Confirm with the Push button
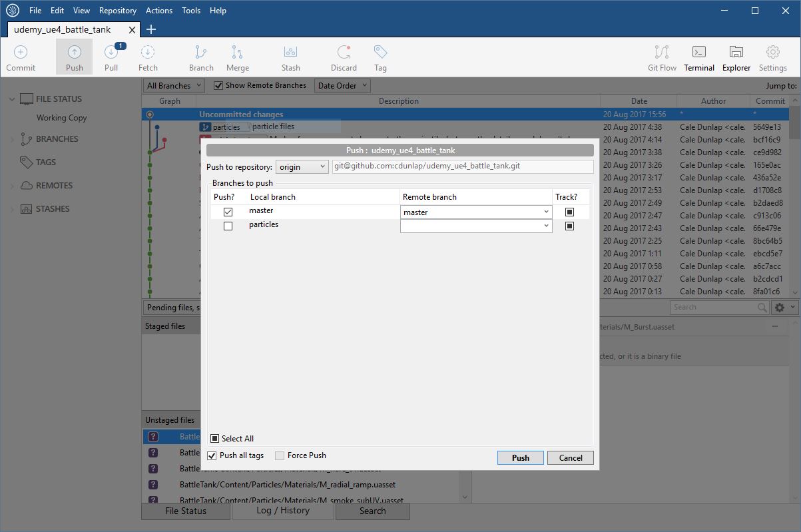The height and width of the screenshot is (532, 801). pyautogui.click(x=521, y=457)
